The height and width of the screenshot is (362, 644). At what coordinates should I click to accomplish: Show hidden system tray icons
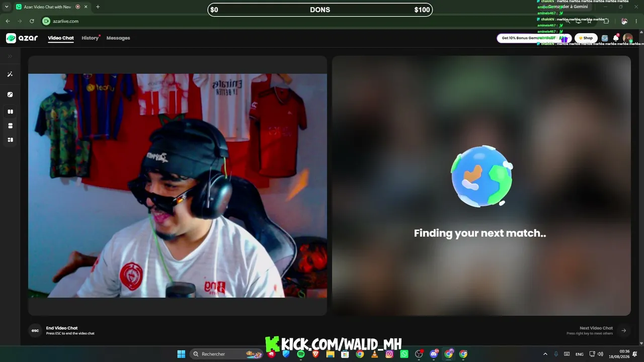545,354
